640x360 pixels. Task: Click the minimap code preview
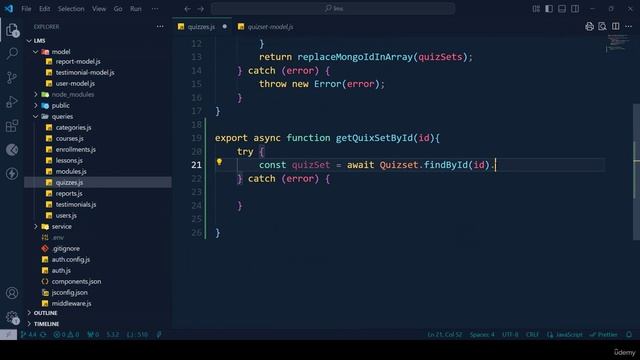click(618, 43)
